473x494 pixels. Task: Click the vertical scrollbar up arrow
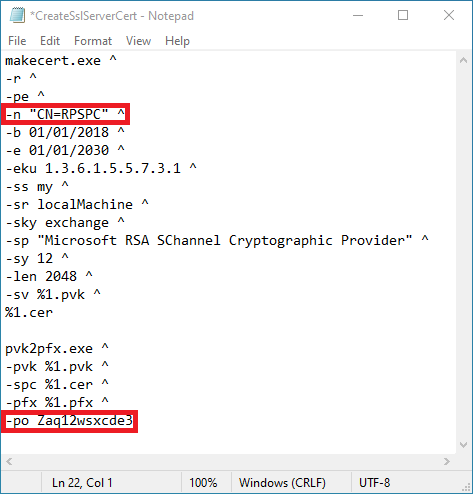(x=463, y=60)
